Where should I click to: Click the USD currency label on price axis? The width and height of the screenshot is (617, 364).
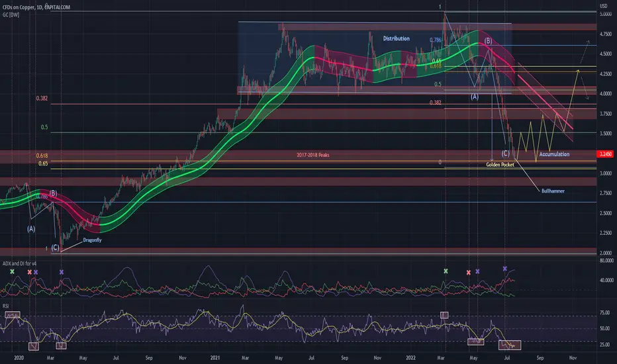pos(603,6)
